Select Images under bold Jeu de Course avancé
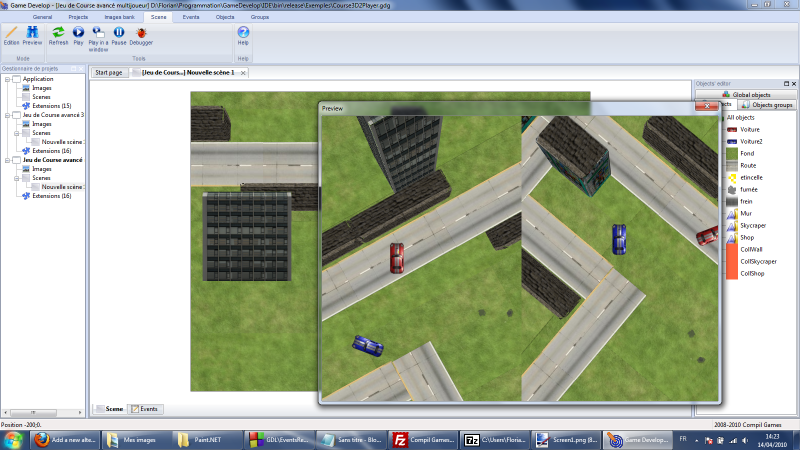The image size is (800, 450). pos(41,169)
